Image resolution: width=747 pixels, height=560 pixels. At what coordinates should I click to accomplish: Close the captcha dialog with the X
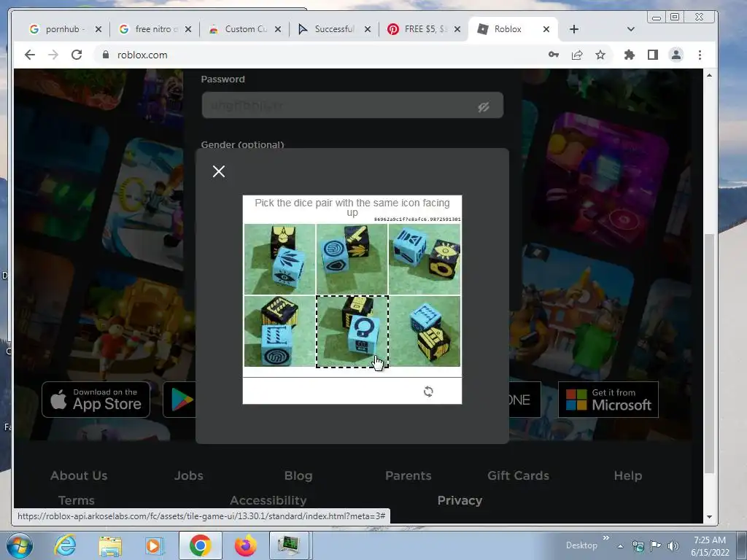pyautogui.click(x=219, y=171)
